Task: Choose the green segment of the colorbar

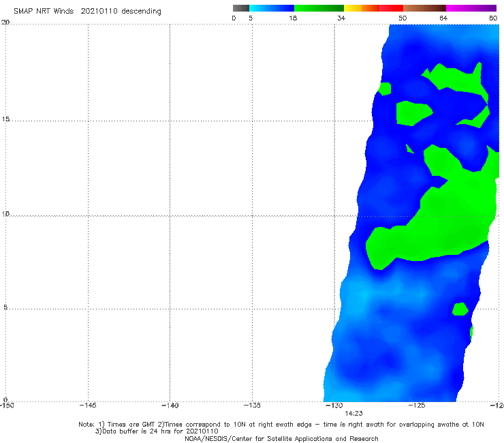Action: point(319,8)
